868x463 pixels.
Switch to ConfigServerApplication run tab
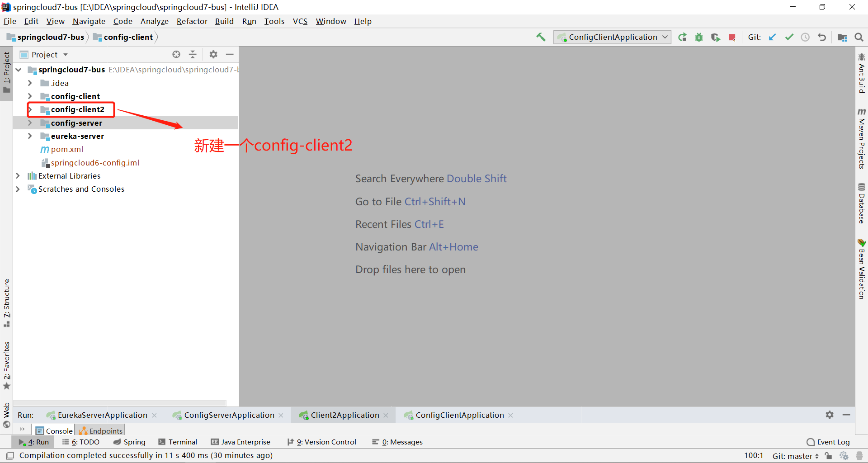coord(229,415)
